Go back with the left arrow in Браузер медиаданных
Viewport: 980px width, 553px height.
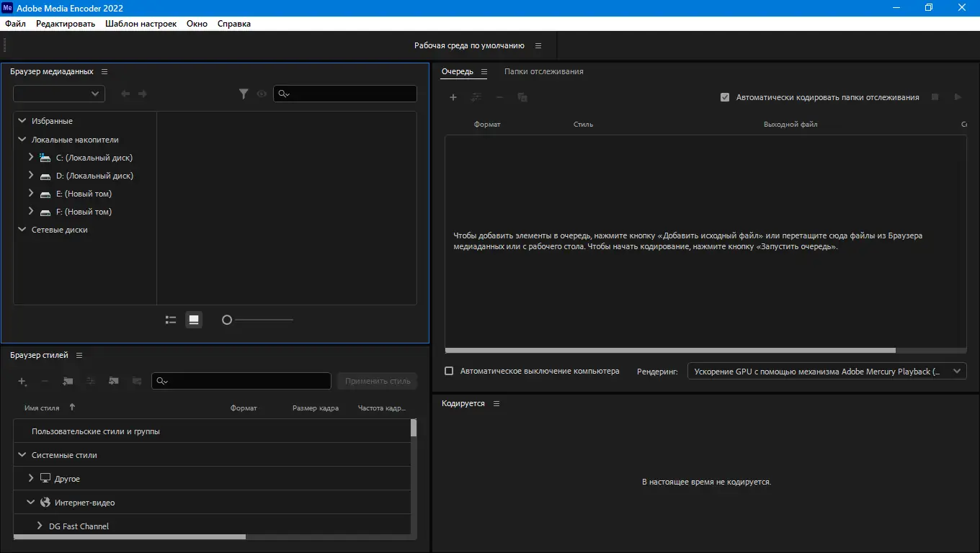click(125, 94)
